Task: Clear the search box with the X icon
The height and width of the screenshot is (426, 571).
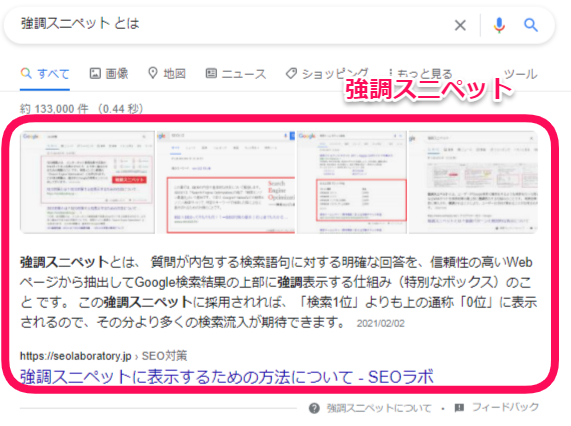Action: (460, 25)
